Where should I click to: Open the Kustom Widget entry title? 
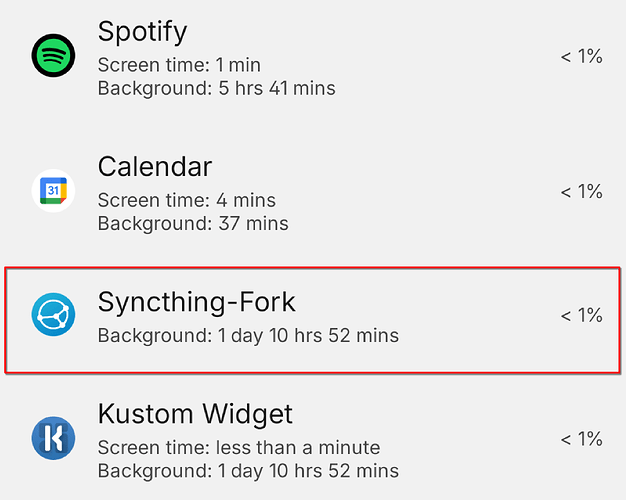coord(195,413)
